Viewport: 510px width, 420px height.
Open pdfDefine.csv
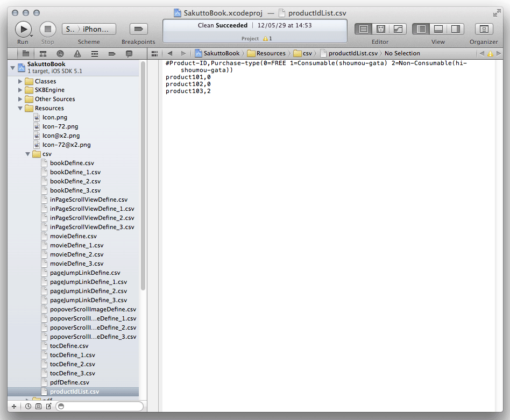coord(69,382)
